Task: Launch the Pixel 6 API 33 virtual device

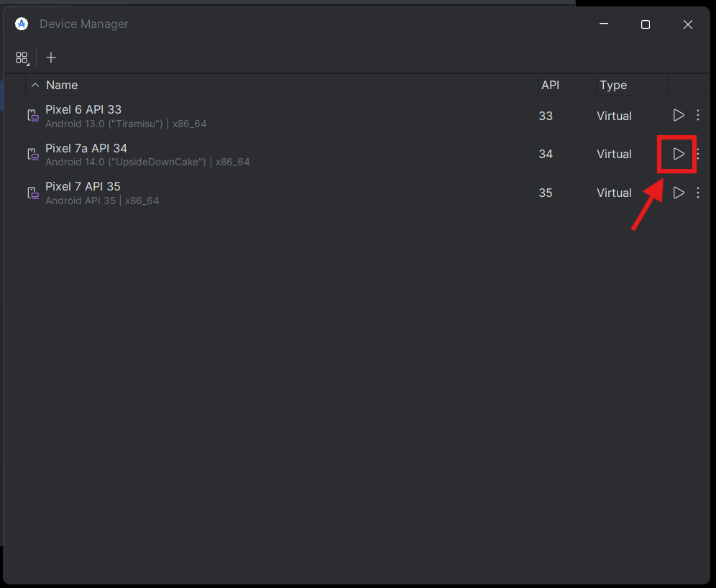Action: click(678, 115)
